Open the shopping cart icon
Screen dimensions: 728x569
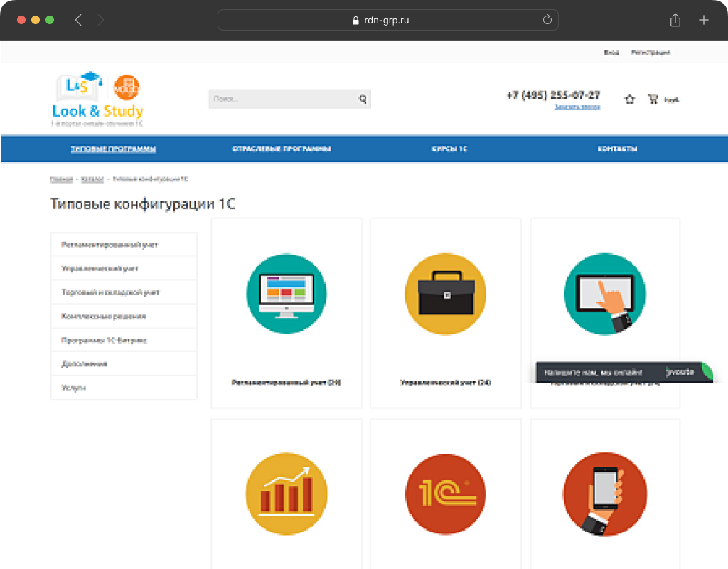tap(653, 100)
